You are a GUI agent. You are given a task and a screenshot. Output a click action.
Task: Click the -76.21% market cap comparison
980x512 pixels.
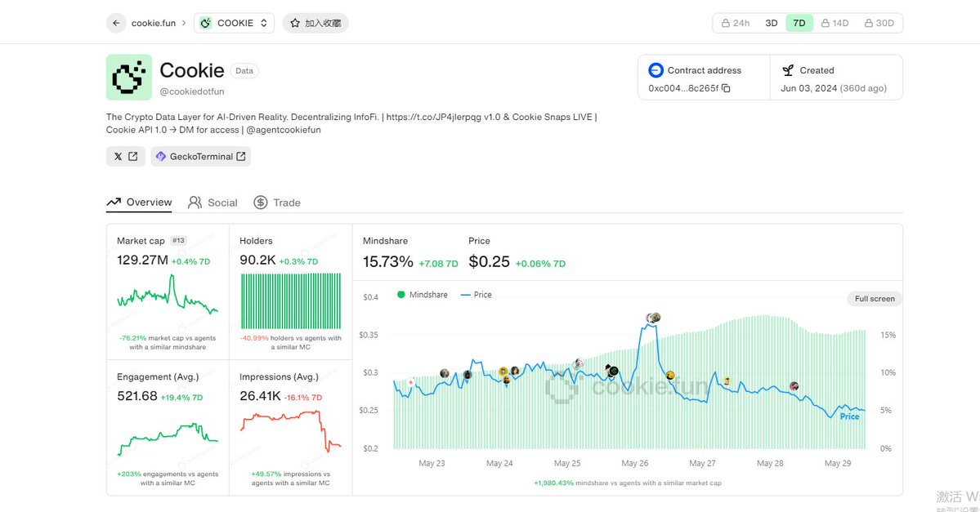pyautogui.click(x=168, y=342)
